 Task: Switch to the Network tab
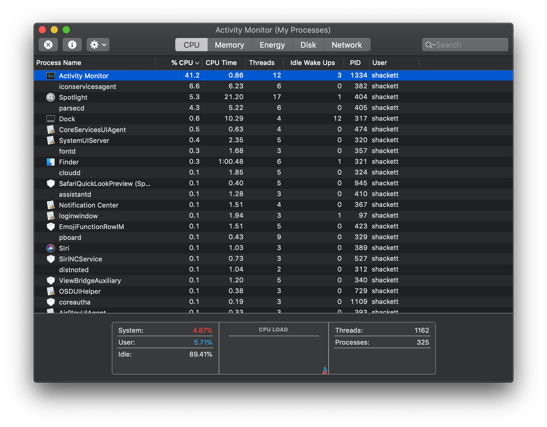(347, 45)
